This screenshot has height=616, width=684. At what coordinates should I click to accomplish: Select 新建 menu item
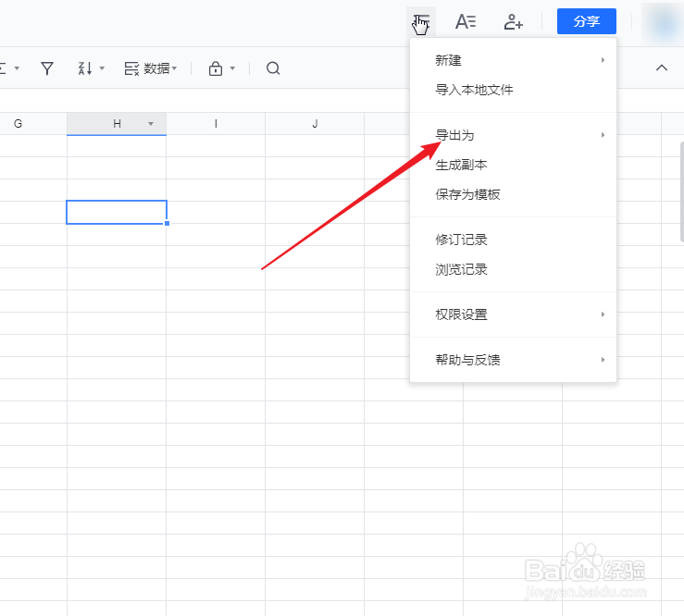coord(513,60)
